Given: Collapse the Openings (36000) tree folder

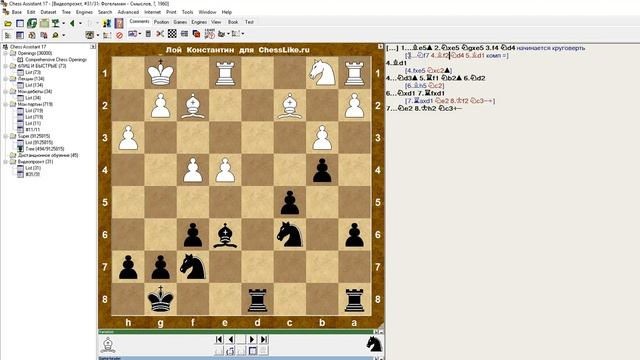Looking at the screenshot, I should click(x=6, y=53).
